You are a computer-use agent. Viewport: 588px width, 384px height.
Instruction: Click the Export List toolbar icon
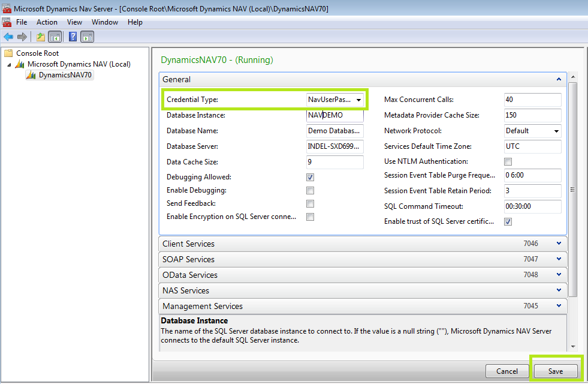[x=40, y=37]
